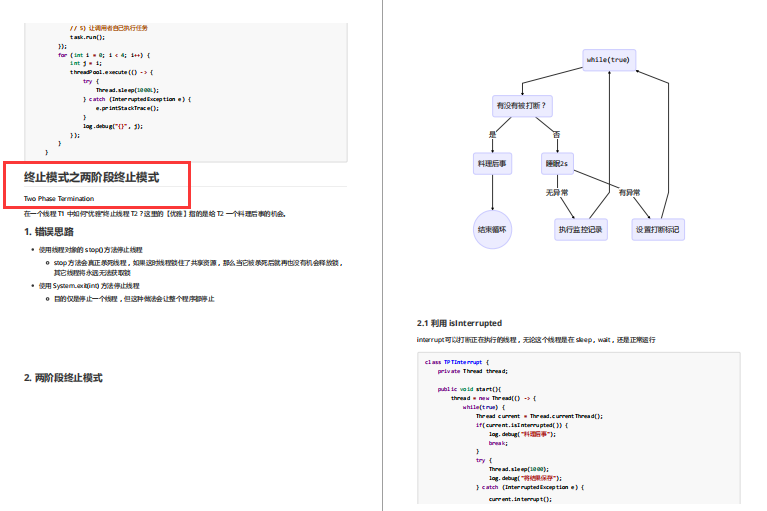Click the heading 2. 两阶段终止模式
Viewport: 767px width, 511px height.
point(63,378)
